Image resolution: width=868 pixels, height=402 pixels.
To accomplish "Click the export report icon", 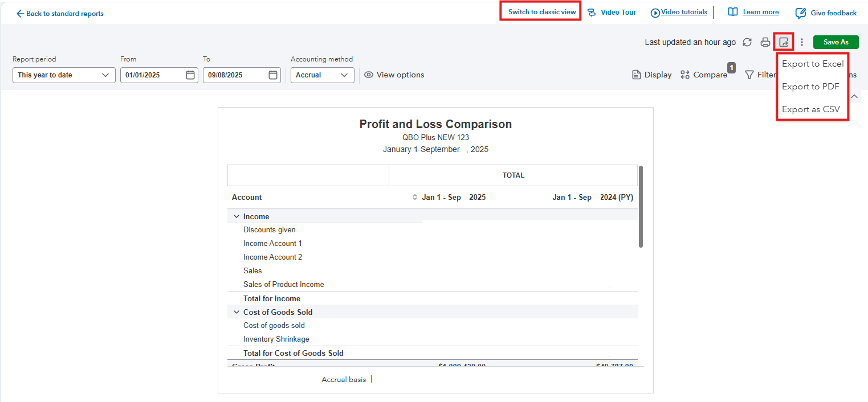I will [x=784, y=42].
